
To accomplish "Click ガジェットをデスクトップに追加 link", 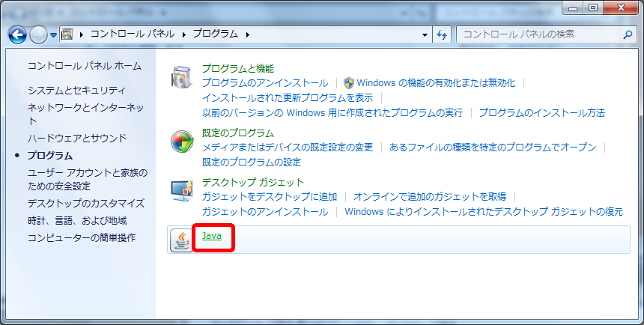I will point(270,197).
